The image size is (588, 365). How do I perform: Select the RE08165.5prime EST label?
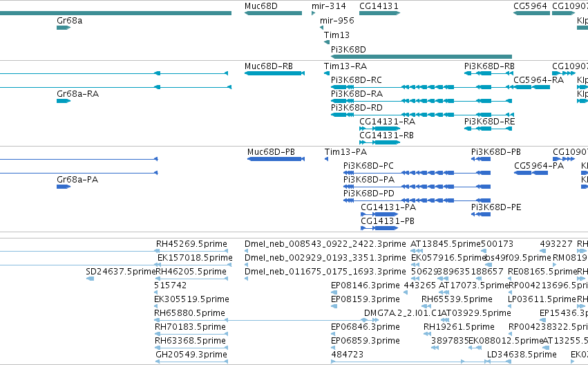(542, 272)
